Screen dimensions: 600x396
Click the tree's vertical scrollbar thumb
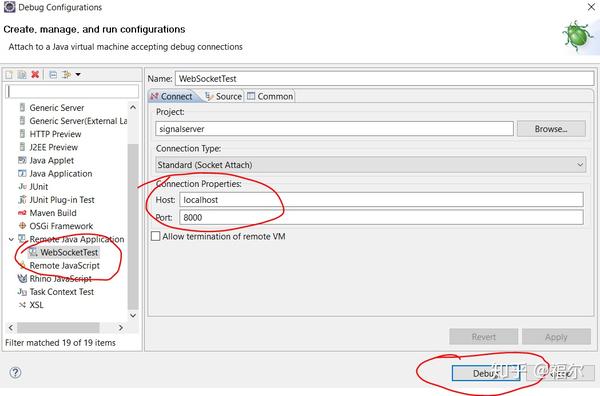tap(133, 227)
